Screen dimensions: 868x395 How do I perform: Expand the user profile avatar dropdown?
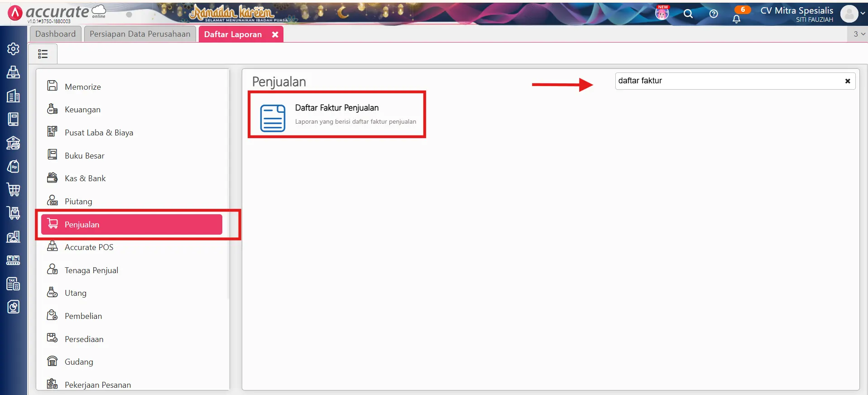coord(853,14)
